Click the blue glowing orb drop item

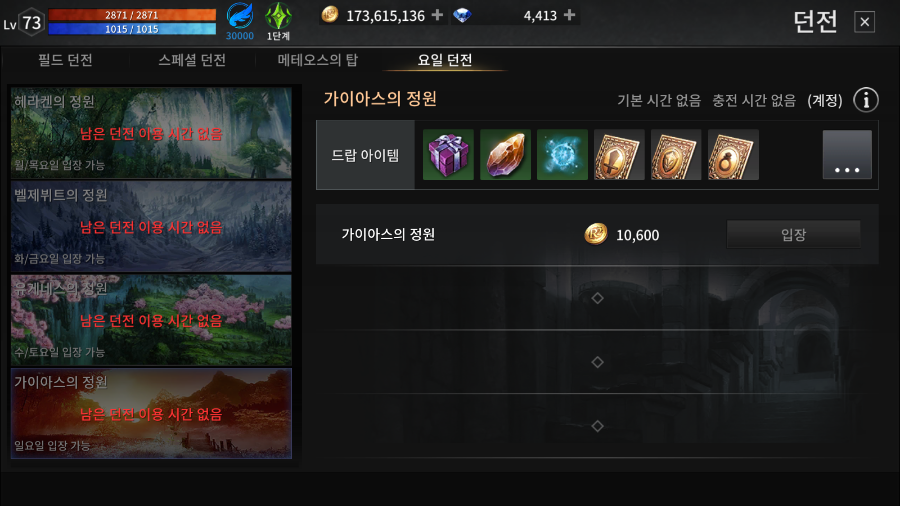[x=562, y=154]
